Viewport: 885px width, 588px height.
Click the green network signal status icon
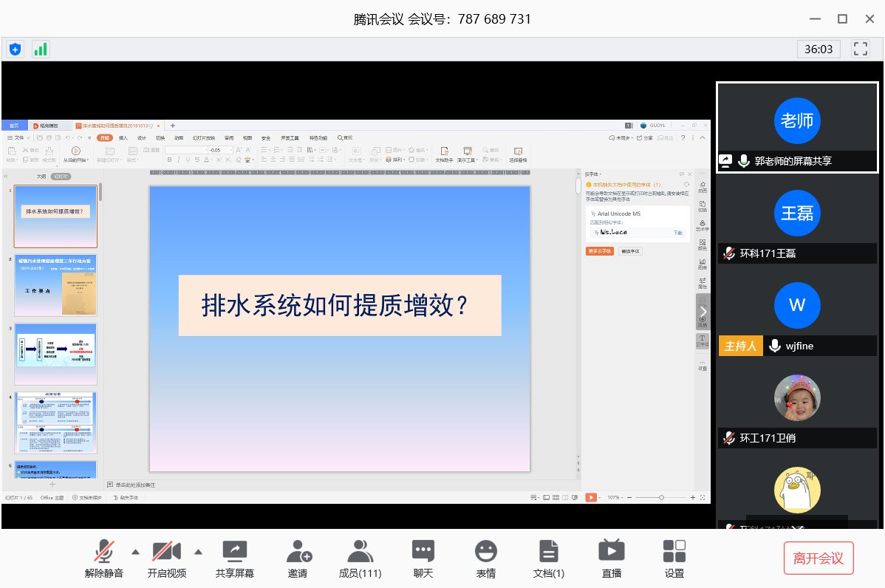tap(40, 49)
